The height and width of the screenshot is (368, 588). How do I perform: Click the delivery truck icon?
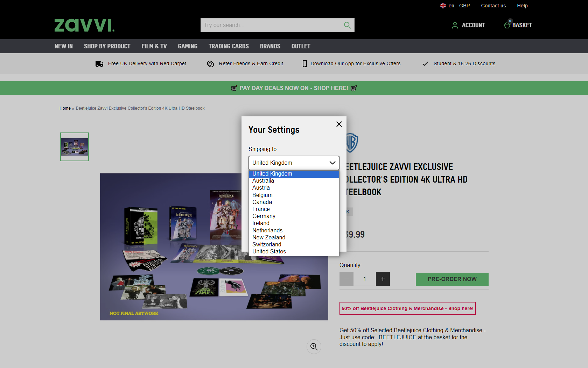click(99, 64)
